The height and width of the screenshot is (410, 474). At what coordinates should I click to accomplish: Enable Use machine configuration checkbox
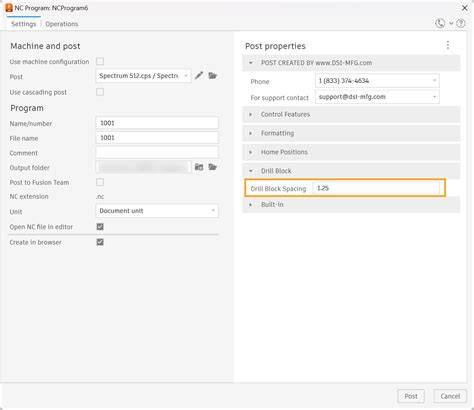100,61
